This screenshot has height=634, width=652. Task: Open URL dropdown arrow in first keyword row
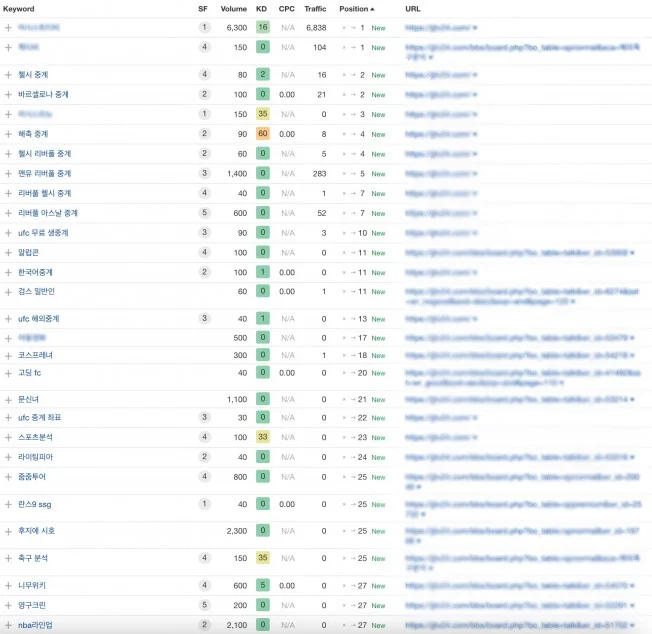click(x=475, y=28)
